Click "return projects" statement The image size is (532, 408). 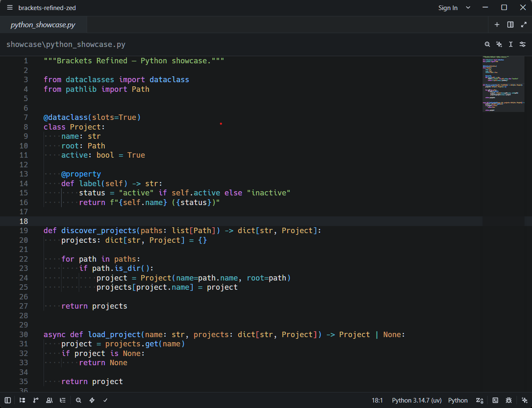point(94,306)
